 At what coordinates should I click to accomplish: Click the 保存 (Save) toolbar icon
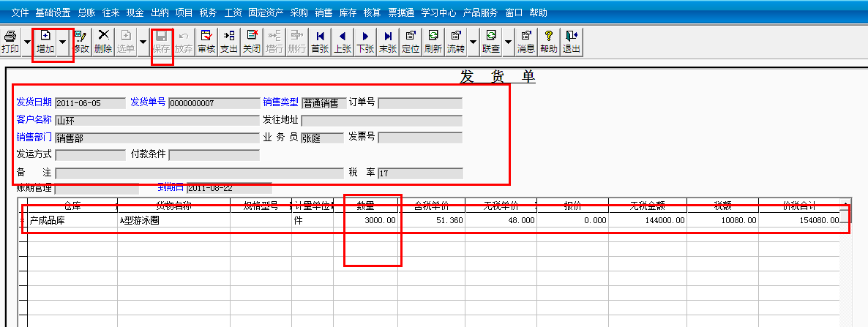(x=162, y=42)
